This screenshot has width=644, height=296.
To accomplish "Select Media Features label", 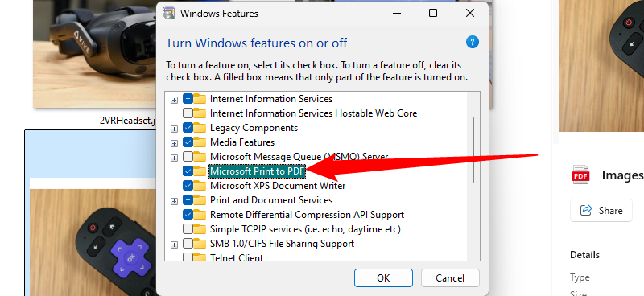I will [x=242, y=142].
